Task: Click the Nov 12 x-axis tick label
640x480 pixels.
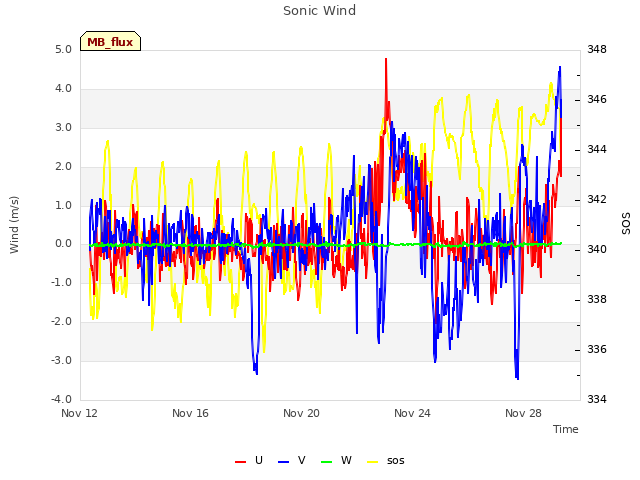Action: [79, 413]
